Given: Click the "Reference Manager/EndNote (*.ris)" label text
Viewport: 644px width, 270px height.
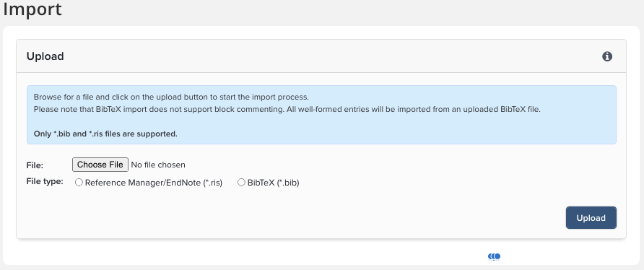Looking at the screenshot, I should 154,183.
